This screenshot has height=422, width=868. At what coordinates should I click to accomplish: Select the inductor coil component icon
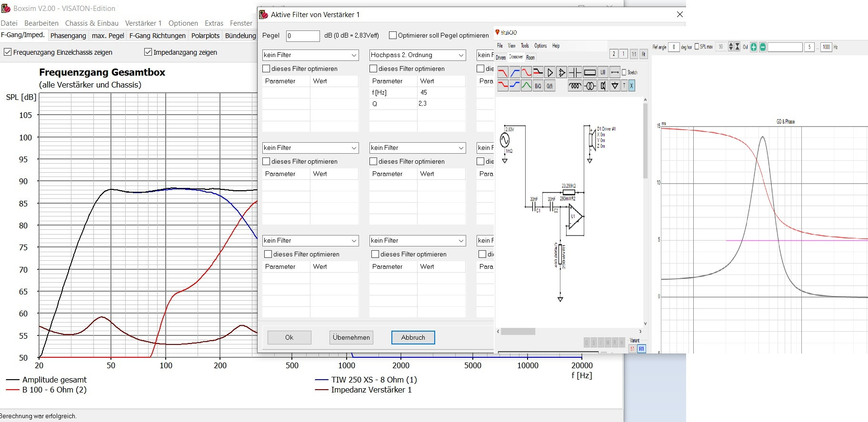tap(575, 86)
